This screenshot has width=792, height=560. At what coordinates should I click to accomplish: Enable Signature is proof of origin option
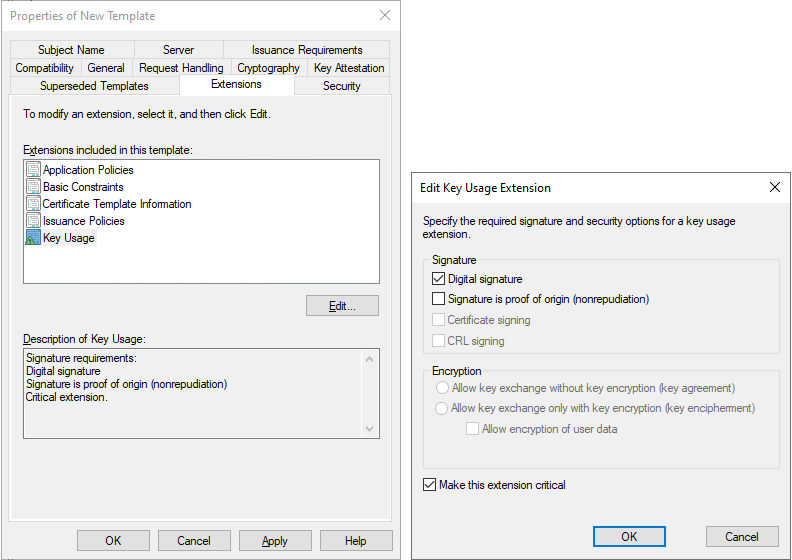click(438, 298)
